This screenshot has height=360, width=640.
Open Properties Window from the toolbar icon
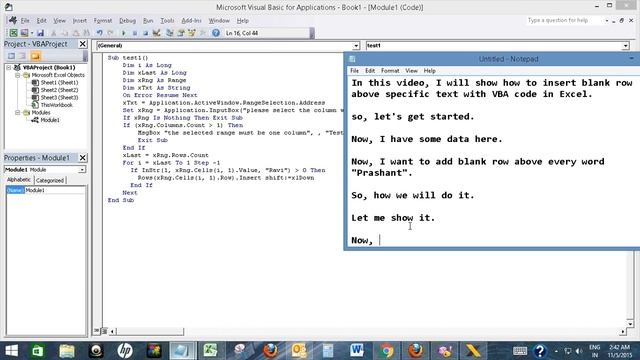[x=181, y=33]
